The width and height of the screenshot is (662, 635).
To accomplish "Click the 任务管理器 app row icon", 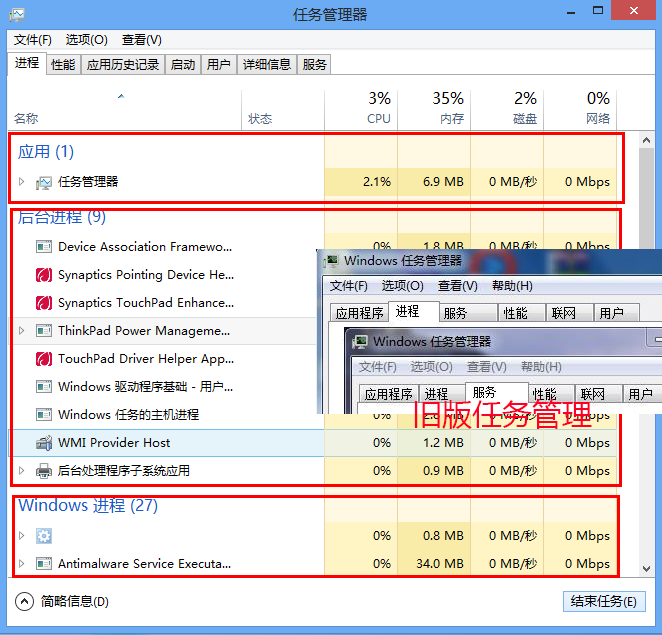I will click(44, 182).
